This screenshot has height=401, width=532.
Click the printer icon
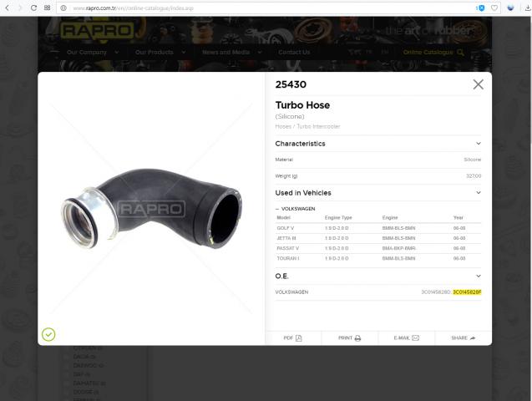tap(357, 338)
